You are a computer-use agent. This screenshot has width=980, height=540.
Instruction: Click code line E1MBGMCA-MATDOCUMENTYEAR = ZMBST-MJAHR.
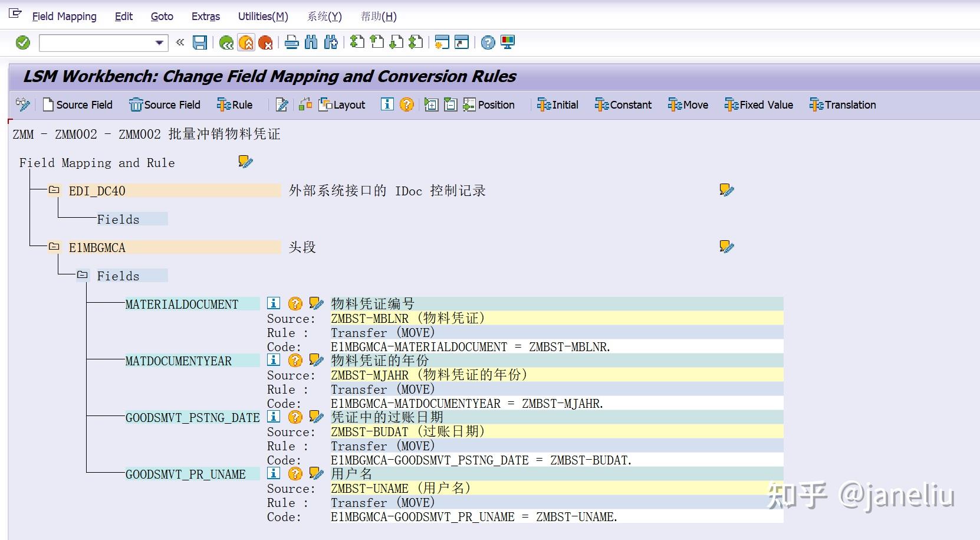pos(467,404)
